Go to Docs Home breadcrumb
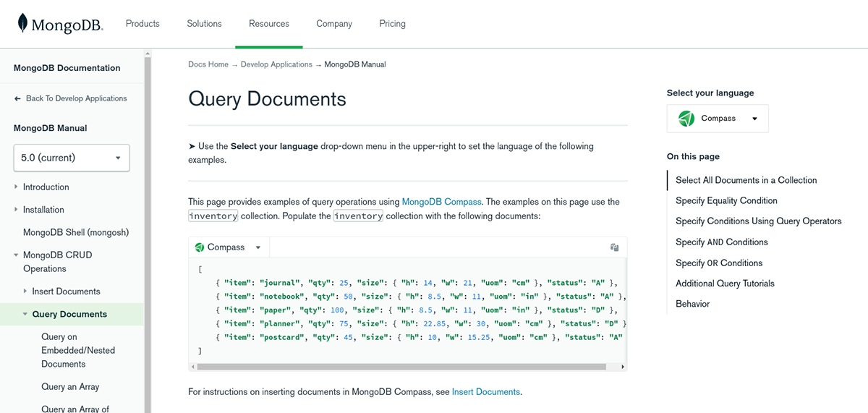 208,64
